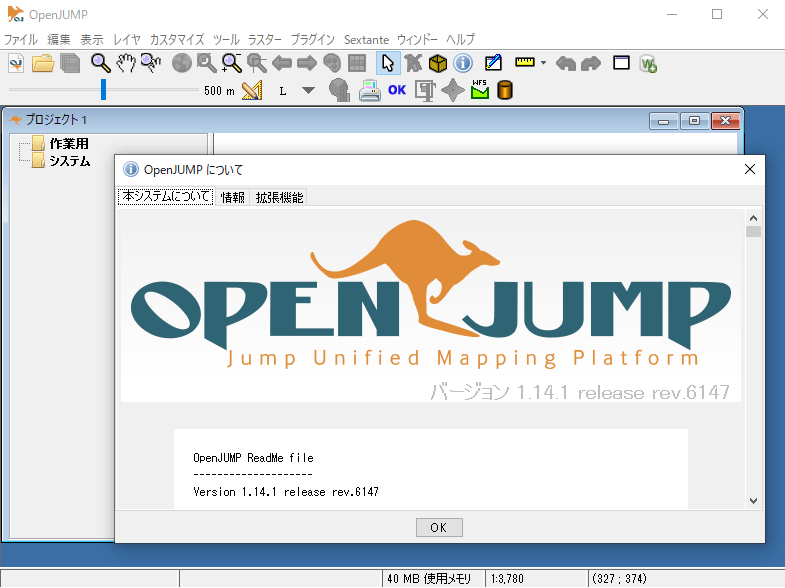Screen dimensions: 785x588
Task: Click the WFS layer icon
Action: pos(480,90)
